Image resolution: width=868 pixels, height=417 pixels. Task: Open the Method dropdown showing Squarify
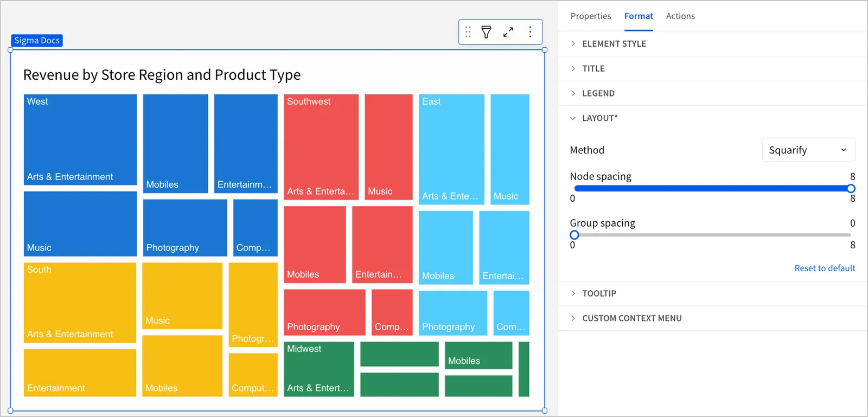[808, 150]
